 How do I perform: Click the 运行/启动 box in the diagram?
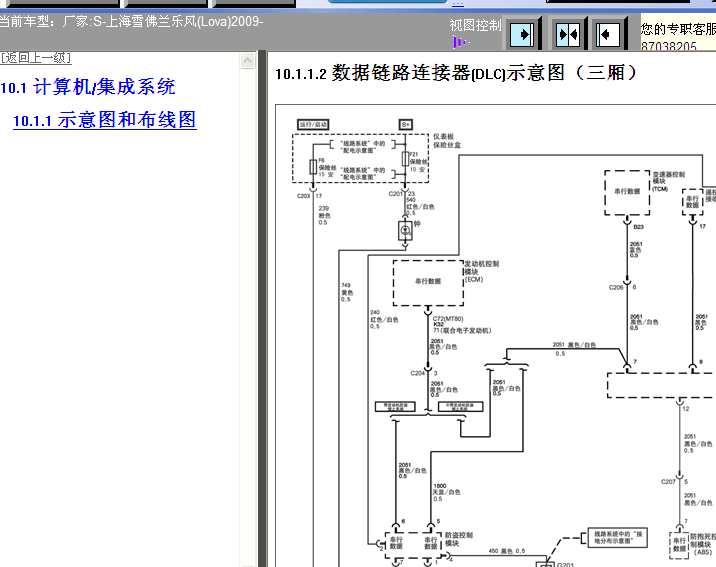[313, 125]
